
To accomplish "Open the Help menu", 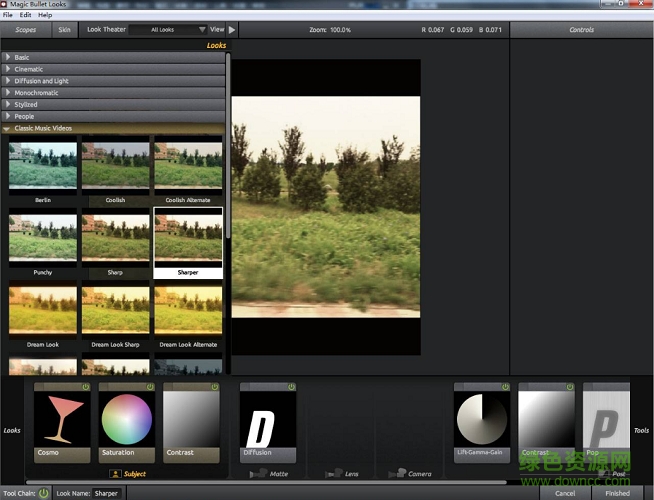I will pos(46,15).
